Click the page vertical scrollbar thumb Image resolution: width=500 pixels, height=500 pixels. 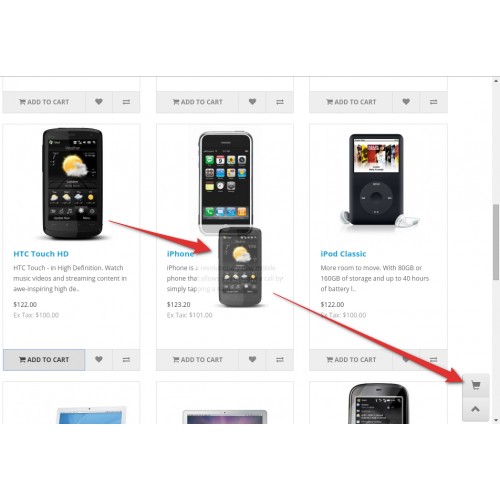(x=496, y=242)
